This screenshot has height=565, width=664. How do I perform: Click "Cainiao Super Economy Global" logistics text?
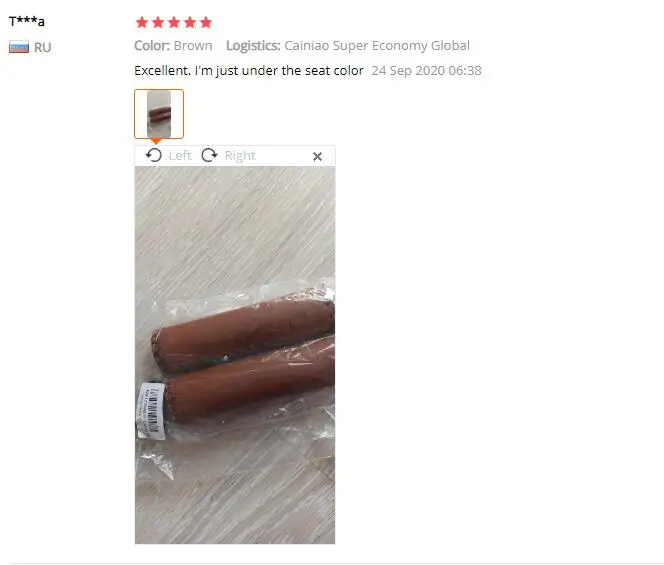click(377, 46)
